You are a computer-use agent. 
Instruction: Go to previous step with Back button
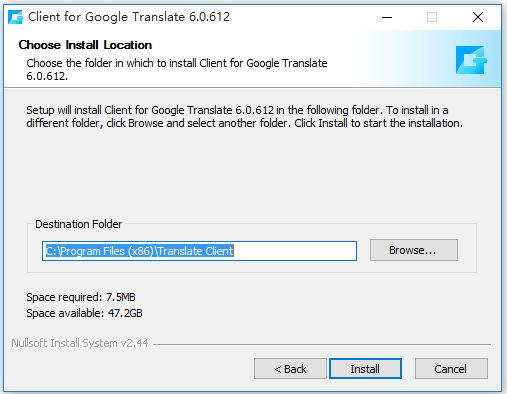tap(290, 369)
